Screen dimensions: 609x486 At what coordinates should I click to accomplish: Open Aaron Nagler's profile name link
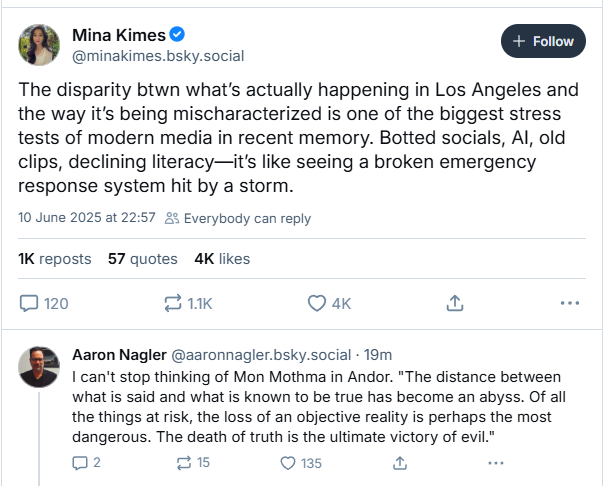click(119, 355)
